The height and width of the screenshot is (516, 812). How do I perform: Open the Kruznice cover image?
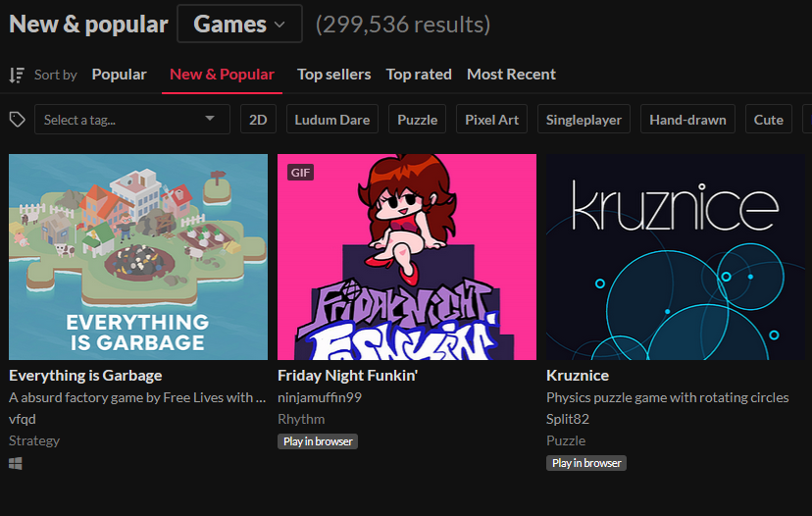676,257
